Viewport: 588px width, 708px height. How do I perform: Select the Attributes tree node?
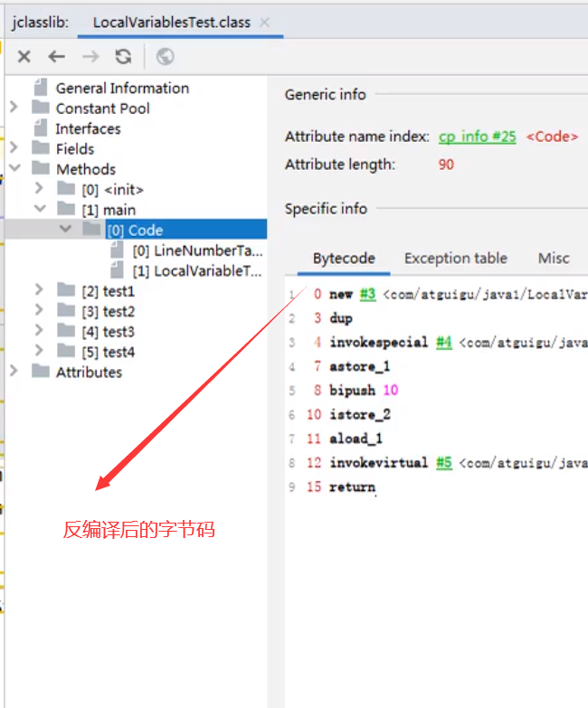pos(89,373)
